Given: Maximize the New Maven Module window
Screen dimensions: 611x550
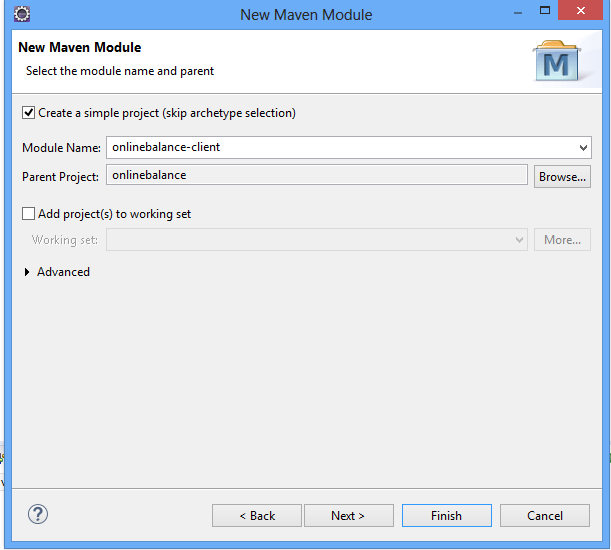Looking at the screenshot, I should pyautogui.click(x=545, y=11).
